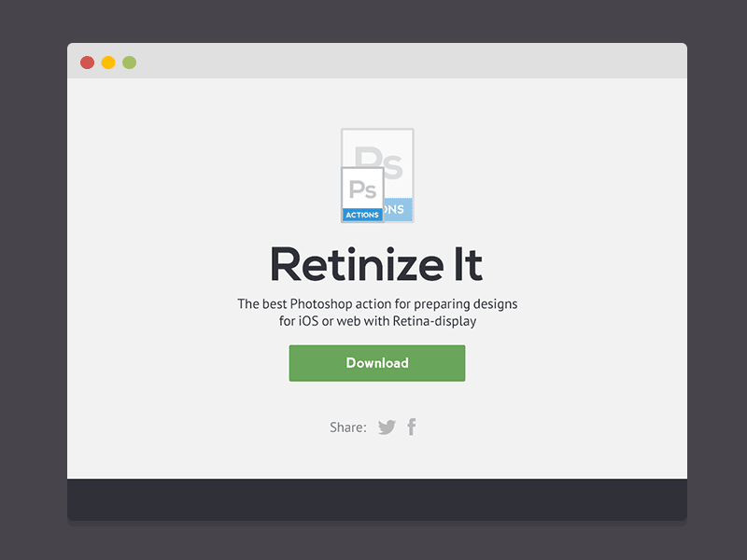Image resolution: width=747 pixels, height=560 pixels.
Task: Click the Retinize It heading
Action: tap(377, 265)
